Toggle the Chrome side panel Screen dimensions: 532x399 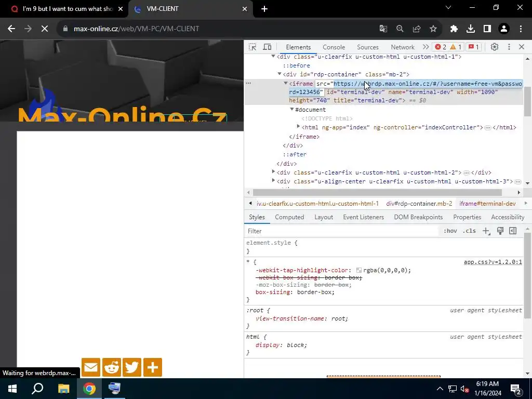coord(487,29)
